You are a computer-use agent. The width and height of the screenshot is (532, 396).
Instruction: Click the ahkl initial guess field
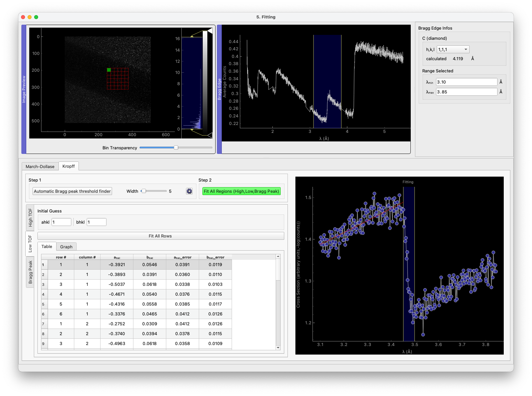[x=61, y=222]
